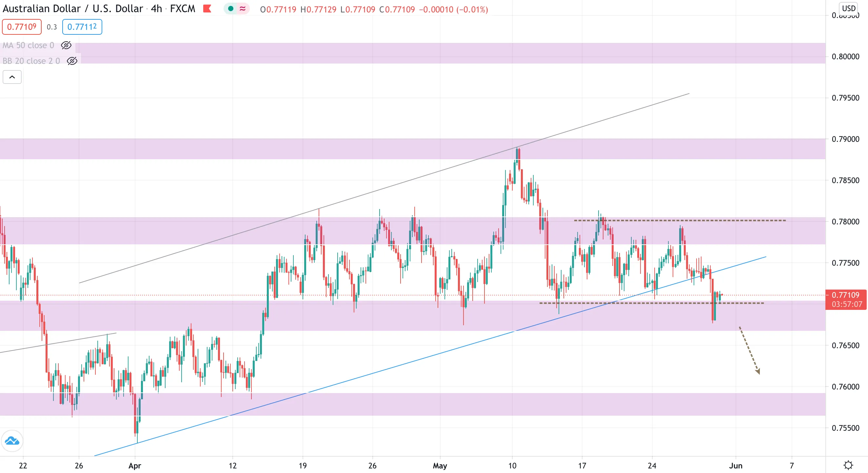The width and height of the screenshot is (868, 473).
Task: Click the low value L0.77109 in header
Action: point(358,9)
